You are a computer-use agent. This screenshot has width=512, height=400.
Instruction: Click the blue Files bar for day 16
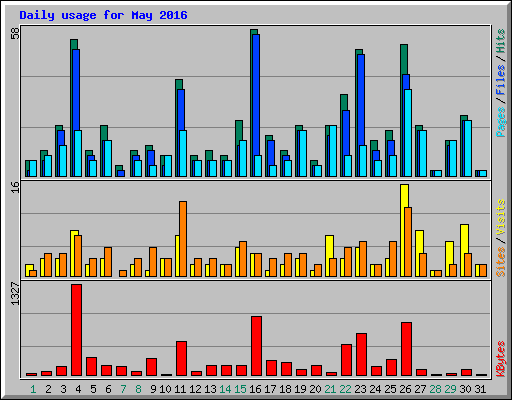[x=256, y=95]
